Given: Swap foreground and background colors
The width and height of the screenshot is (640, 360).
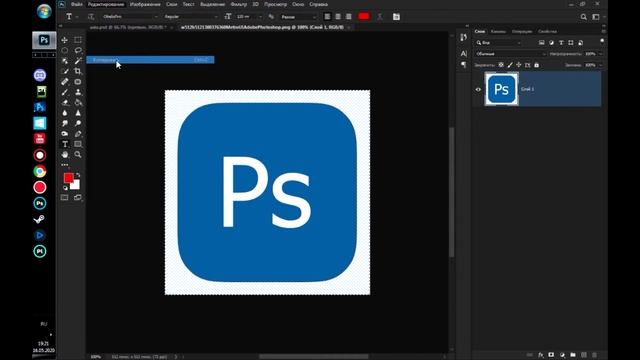Looking at the screenshot, I should (x=78, y=175).
